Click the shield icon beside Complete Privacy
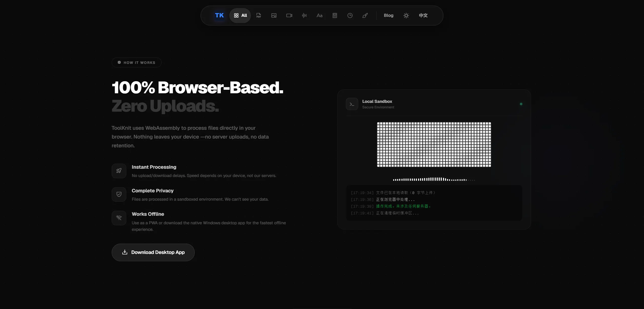Viewport: 644px width, 309px height. coord(119,194)
